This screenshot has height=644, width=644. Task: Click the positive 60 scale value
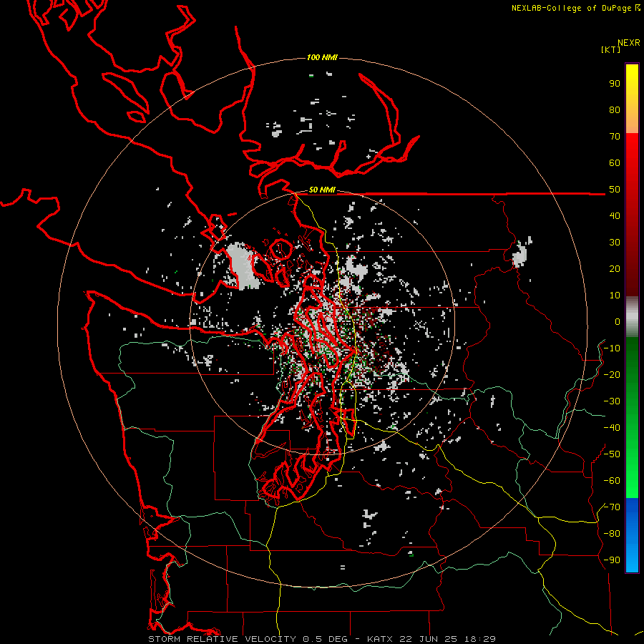[615, 162]
